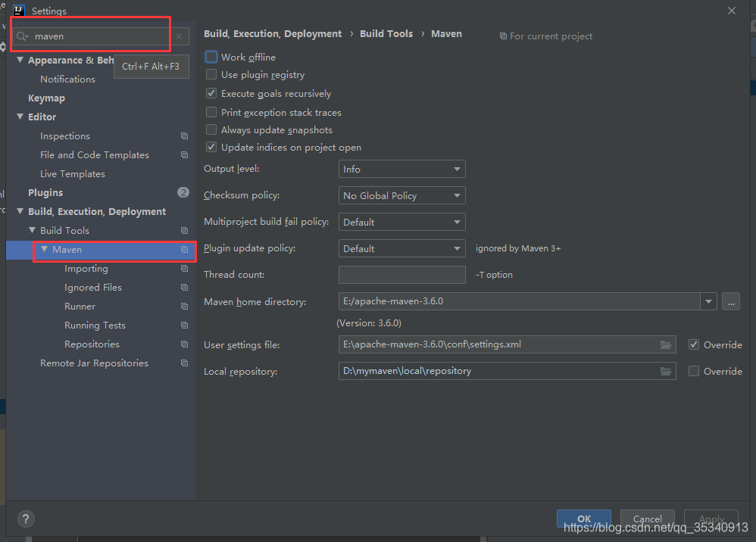Select Inspections under Editor
Viewport: 756px width, 542px height.
(65, 135)
